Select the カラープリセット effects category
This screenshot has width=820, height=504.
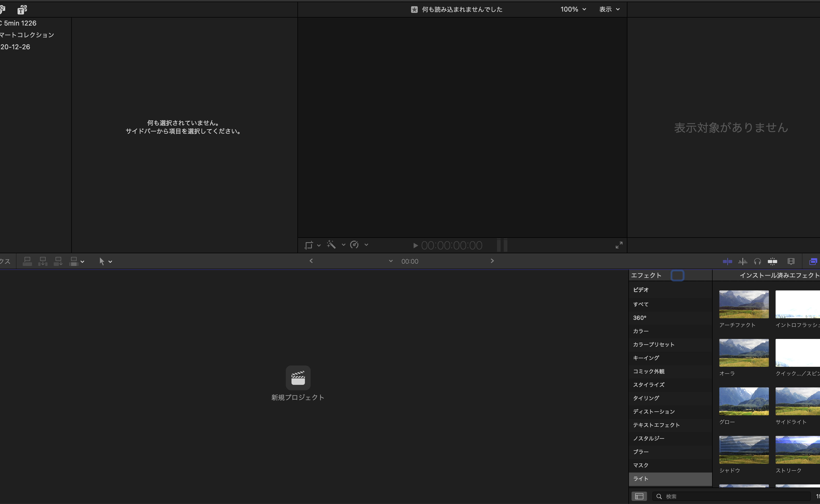653,344
